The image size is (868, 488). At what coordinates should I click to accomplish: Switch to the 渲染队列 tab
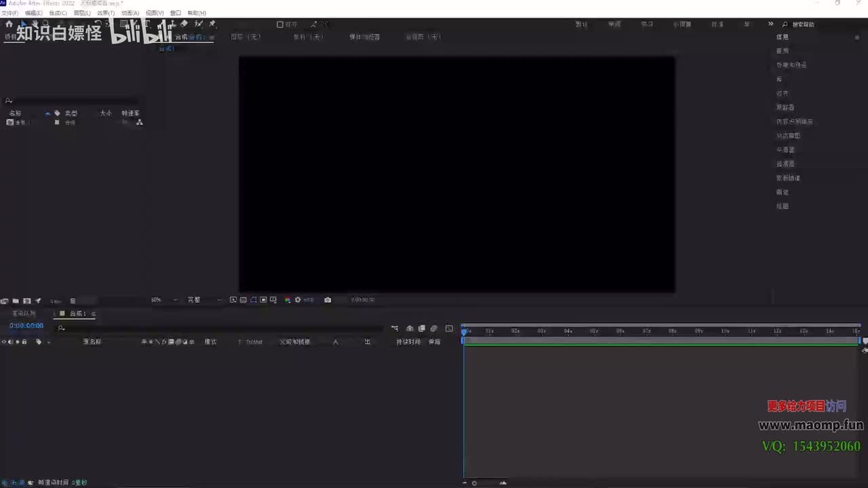click(24, 314)
